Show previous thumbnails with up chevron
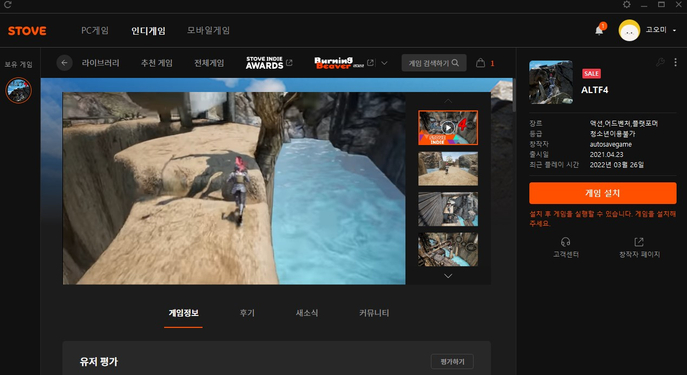This screenshot has width=687, height=375. click(448, 101)
